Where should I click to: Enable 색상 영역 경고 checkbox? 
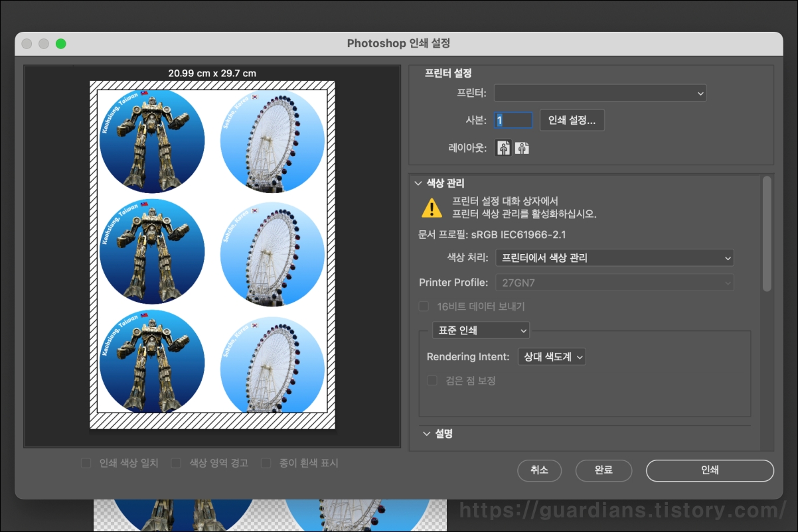click(x=176, y=463)
